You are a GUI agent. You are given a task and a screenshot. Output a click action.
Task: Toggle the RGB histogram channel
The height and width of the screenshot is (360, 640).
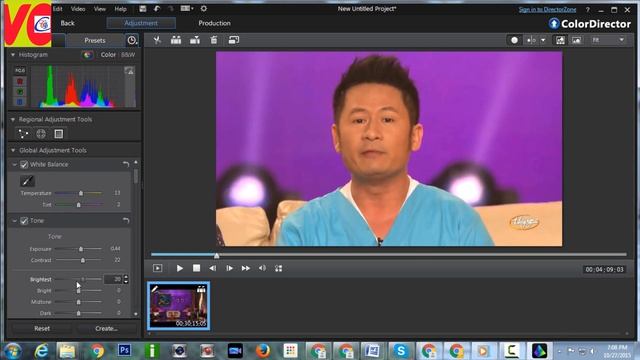20,70
